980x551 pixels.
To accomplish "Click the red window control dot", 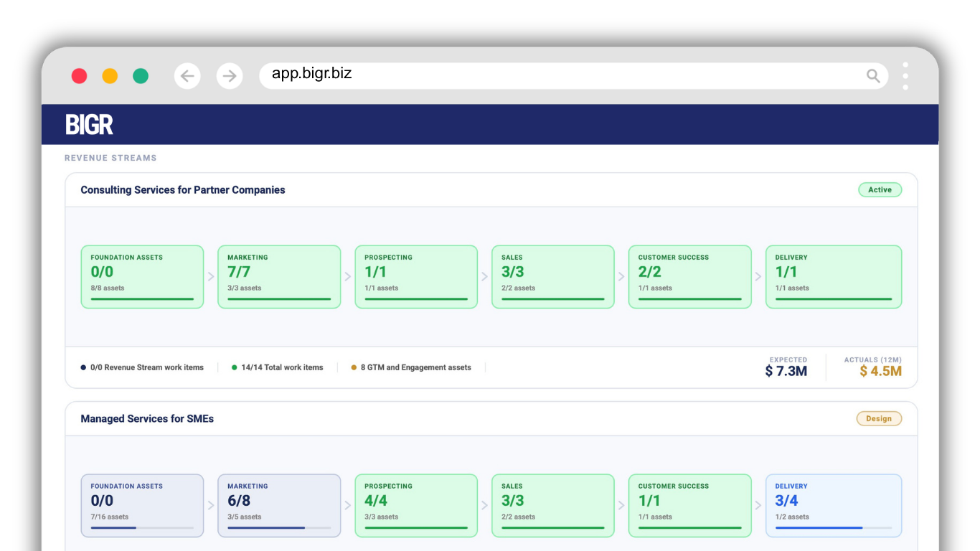I will click(80, 76).
